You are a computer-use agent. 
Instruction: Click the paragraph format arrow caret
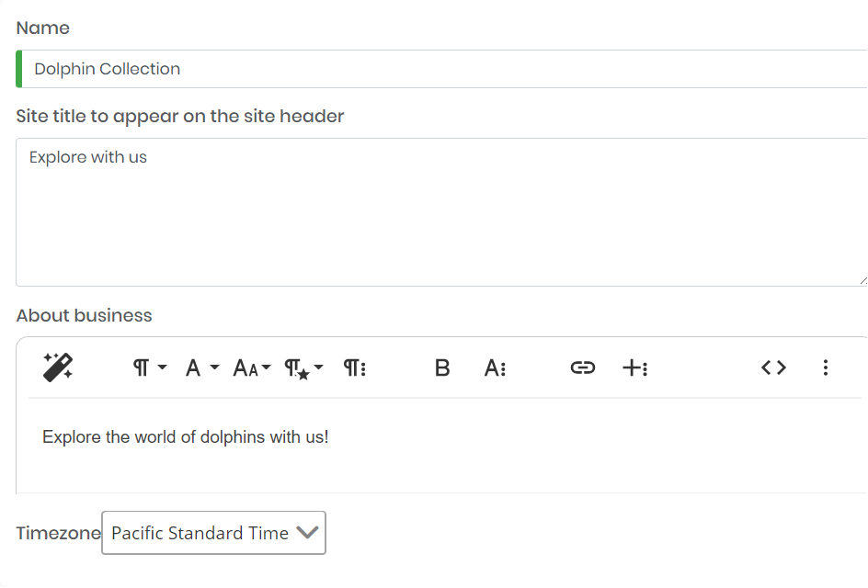(162, 367)
